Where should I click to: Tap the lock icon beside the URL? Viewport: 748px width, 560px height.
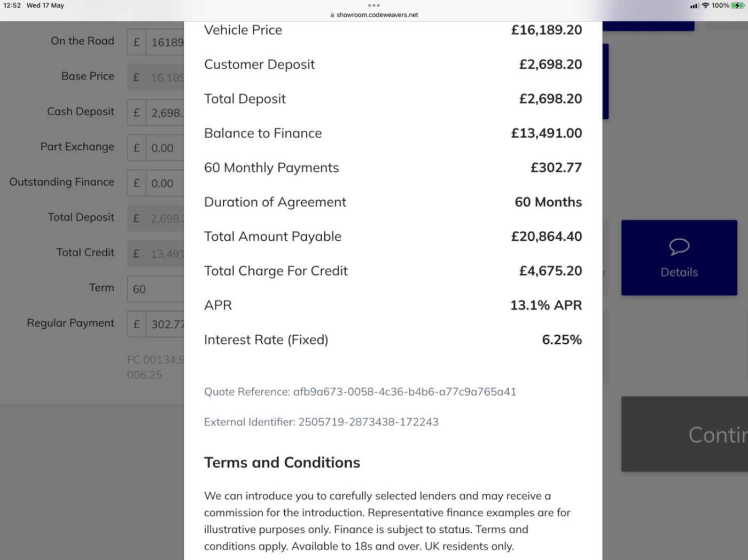332,15
